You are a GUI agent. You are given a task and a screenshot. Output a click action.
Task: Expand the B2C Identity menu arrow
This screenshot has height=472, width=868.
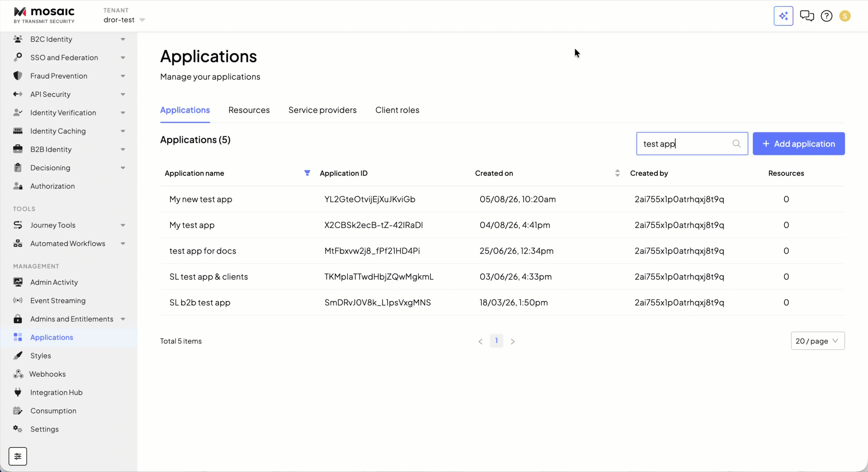(123, 39)
